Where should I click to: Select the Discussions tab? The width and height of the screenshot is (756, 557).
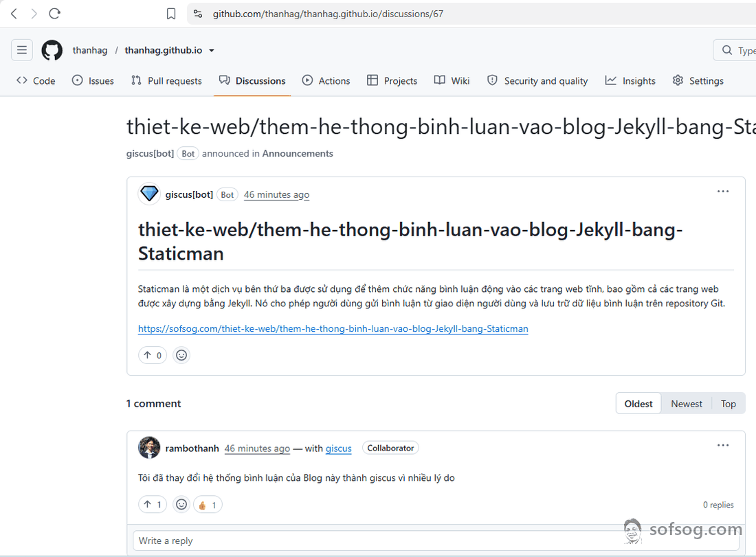[x=252, y=80]
